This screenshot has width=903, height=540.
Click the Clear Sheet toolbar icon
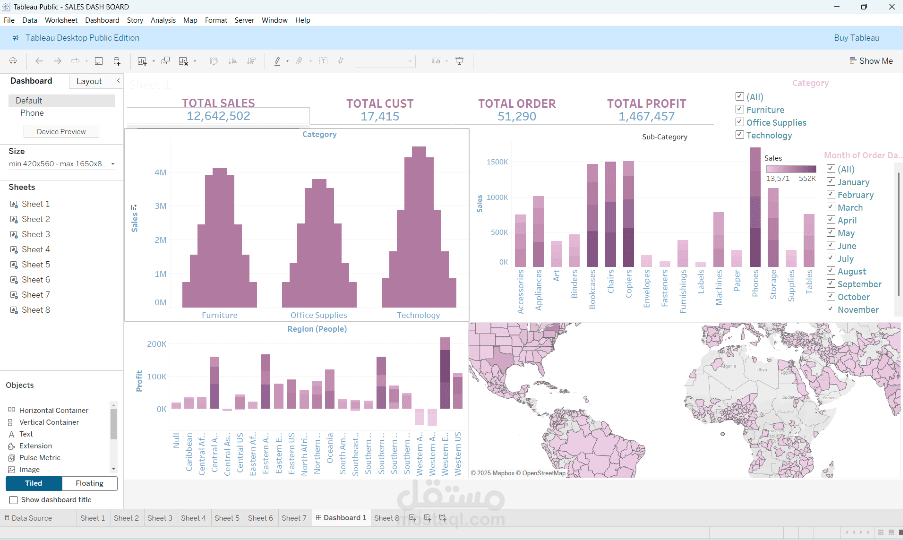[x=184, y=60]
